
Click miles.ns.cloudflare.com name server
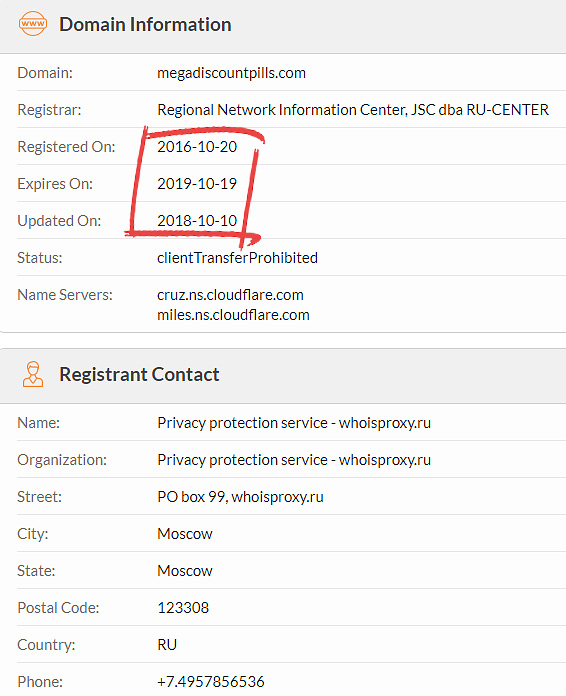point(234,315)
